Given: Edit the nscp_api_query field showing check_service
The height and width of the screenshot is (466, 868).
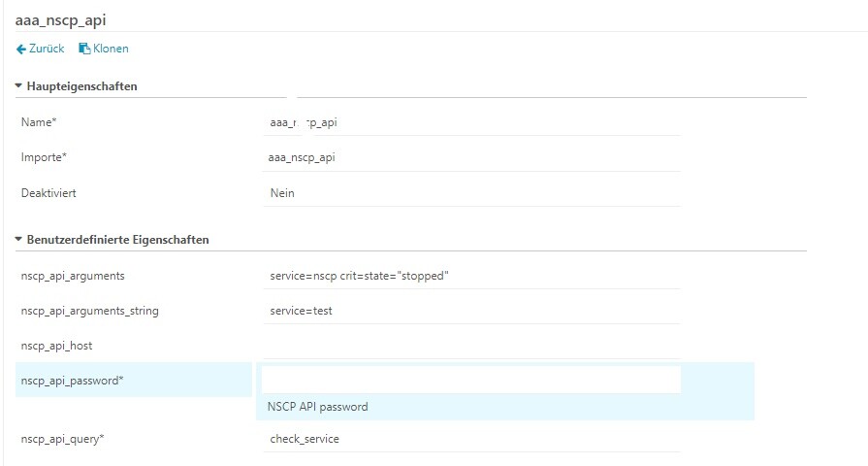Looking at the screenshot, I should coord(471,439).
